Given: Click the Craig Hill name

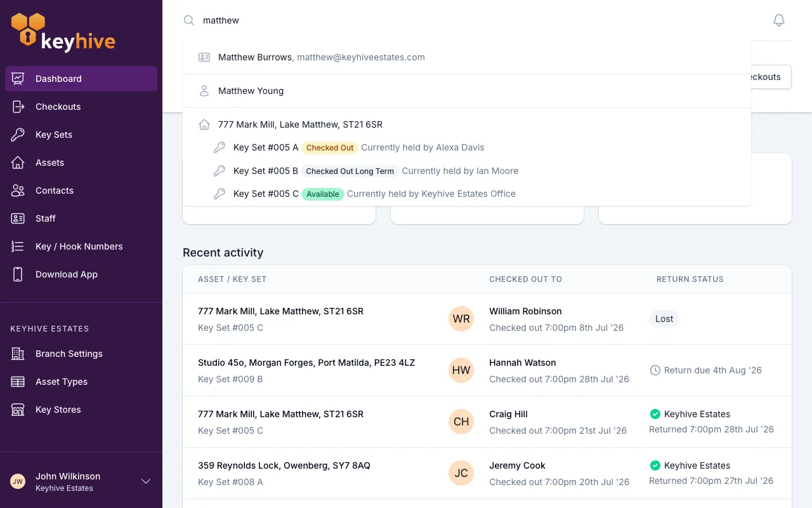Looking at the screenshot, I should click(509, 414).
